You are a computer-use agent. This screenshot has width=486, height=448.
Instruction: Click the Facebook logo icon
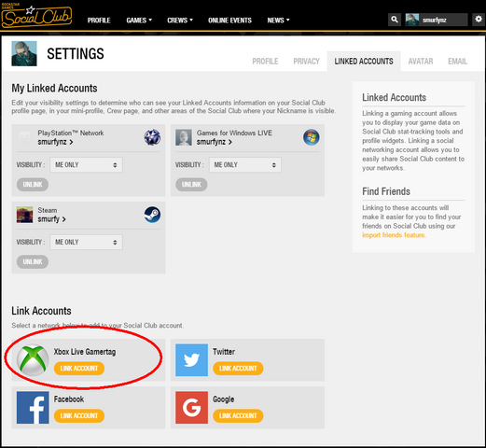[33, 408]
